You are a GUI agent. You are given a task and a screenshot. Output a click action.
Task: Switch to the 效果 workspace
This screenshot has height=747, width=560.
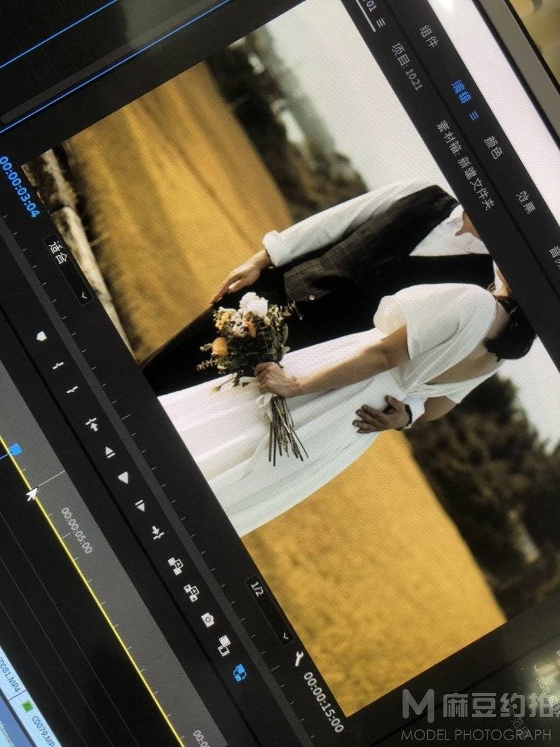click(525, 203)
